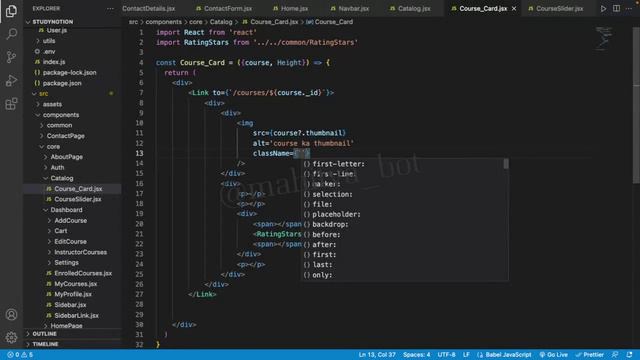Open the Search view icon

[x=11, y=33]
